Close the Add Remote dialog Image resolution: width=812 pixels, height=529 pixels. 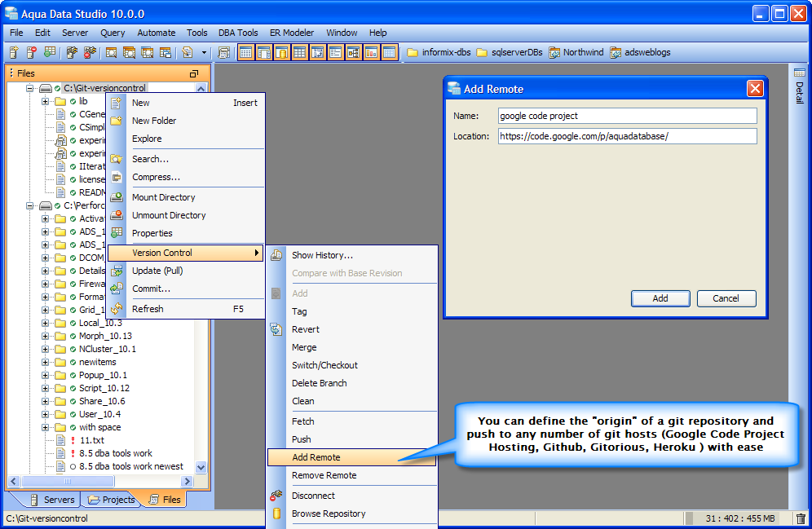755,89
